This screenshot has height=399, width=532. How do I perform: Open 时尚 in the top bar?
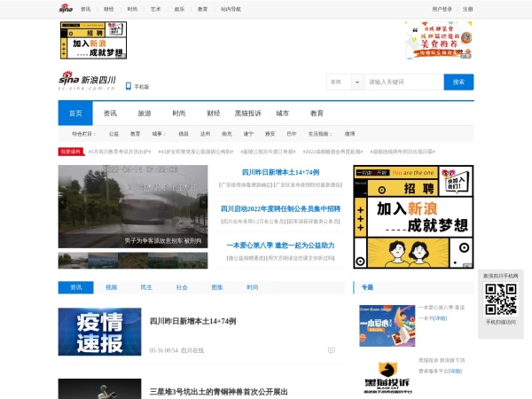click(x=132, y=9)
